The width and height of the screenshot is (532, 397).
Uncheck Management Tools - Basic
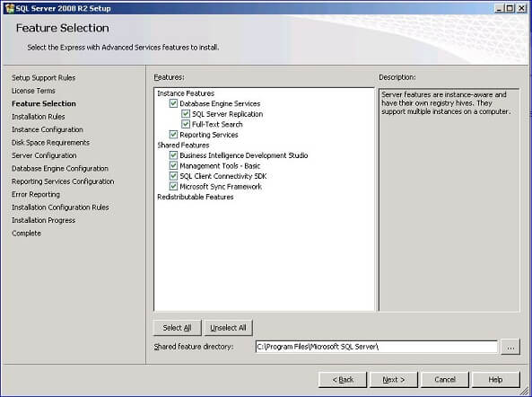(173, 166)
